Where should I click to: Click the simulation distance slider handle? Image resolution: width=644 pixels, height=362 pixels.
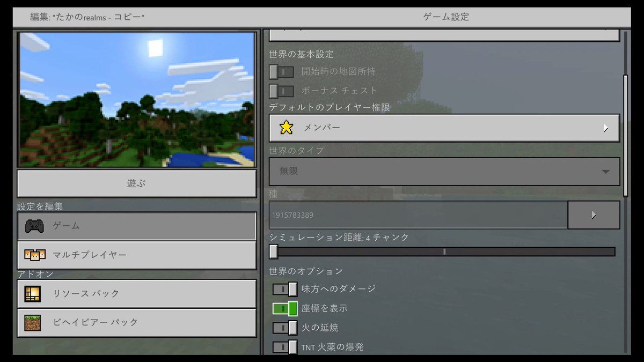274,252
